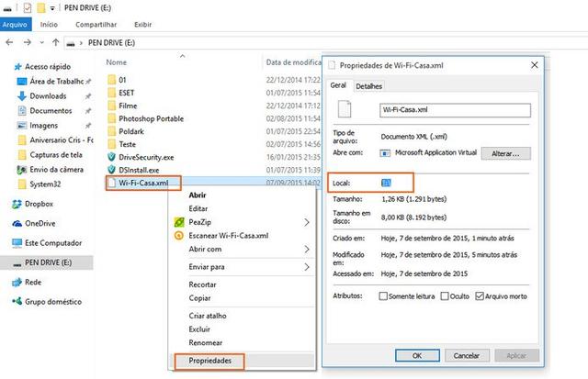
Task: Click the properties checkmark icon in title bar
Action: pyautogui.click(x=28, y=7)
